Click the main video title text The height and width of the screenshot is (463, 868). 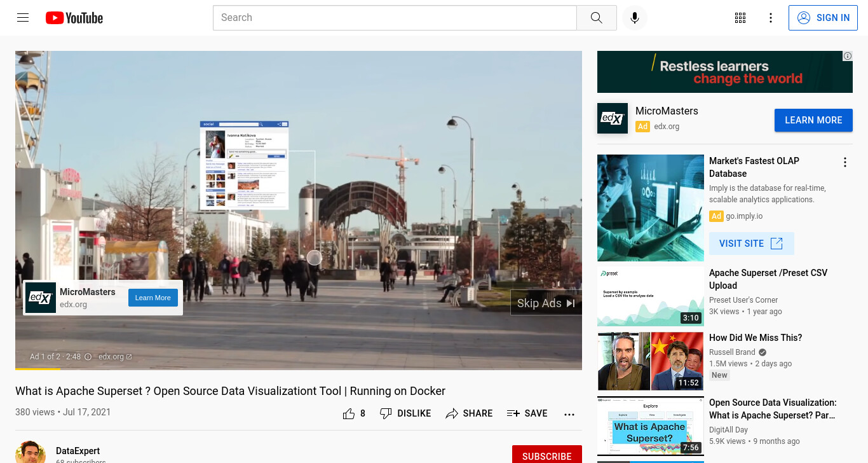pos(230,391)
